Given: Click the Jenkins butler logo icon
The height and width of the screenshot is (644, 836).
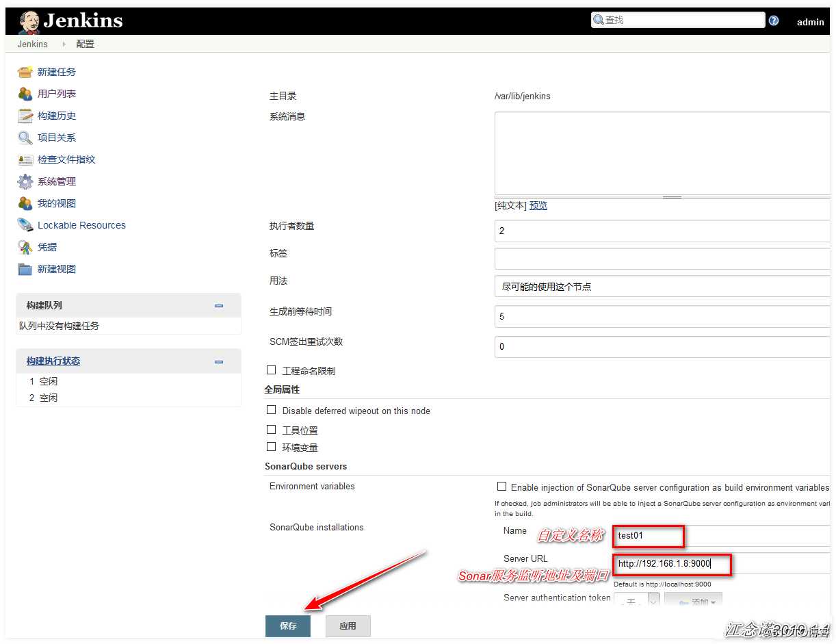Looking at the screenshot, I should click(x=29, y=23).
